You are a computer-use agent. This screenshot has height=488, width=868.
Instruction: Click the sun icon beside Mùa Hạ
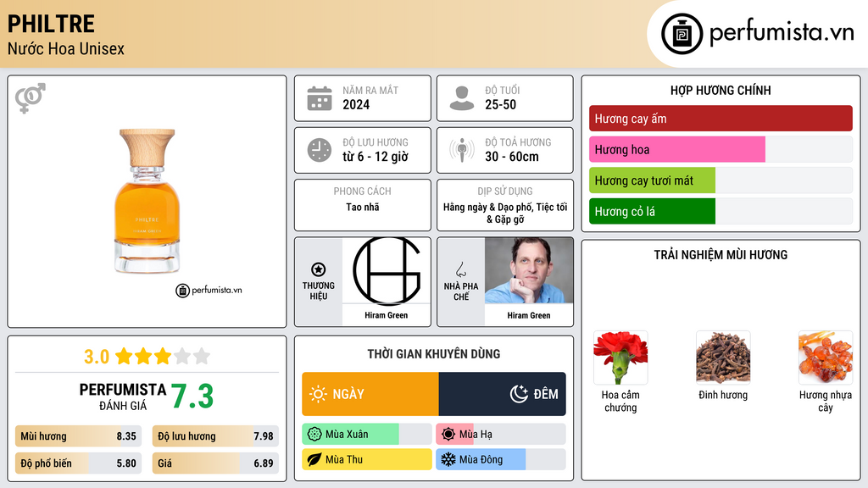pos(448,435)
